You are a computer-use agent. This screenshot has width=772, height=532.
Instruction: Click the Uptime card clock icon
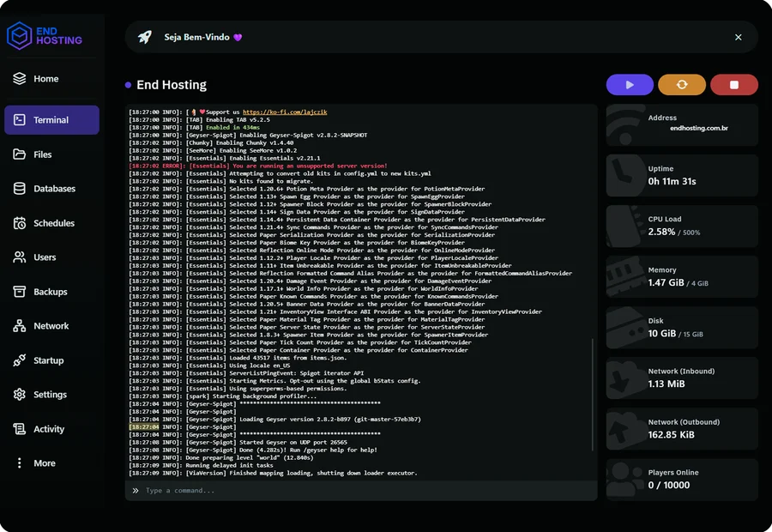point(624,176)
